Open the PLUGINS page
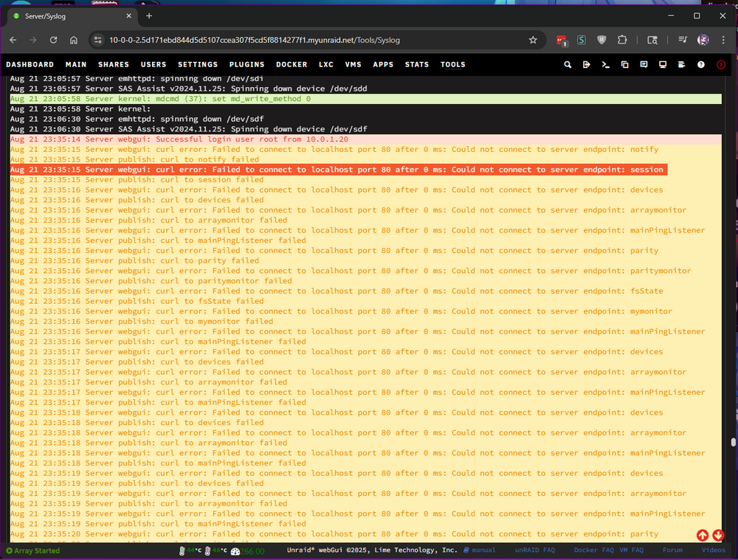Viewport: 738px width, 560px height. tap(246, 64)
